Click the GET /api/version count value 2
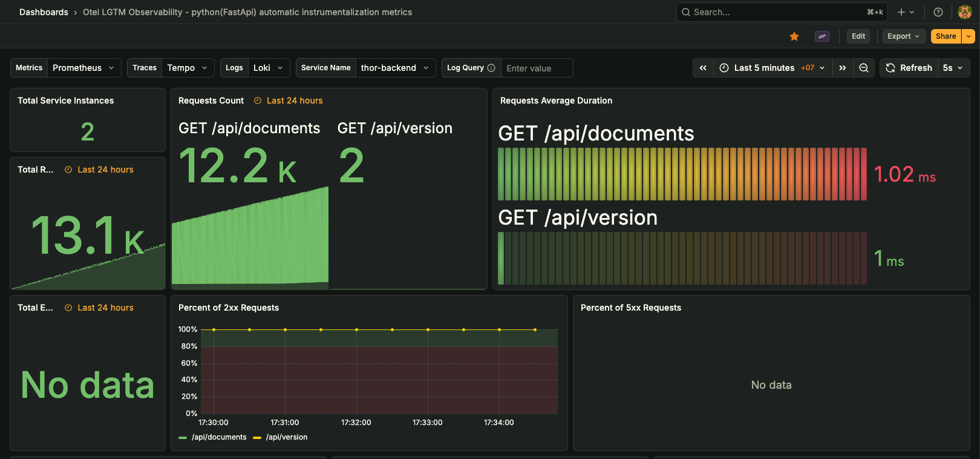The width and height of the screenshot is (980, 459). (351, 166)
